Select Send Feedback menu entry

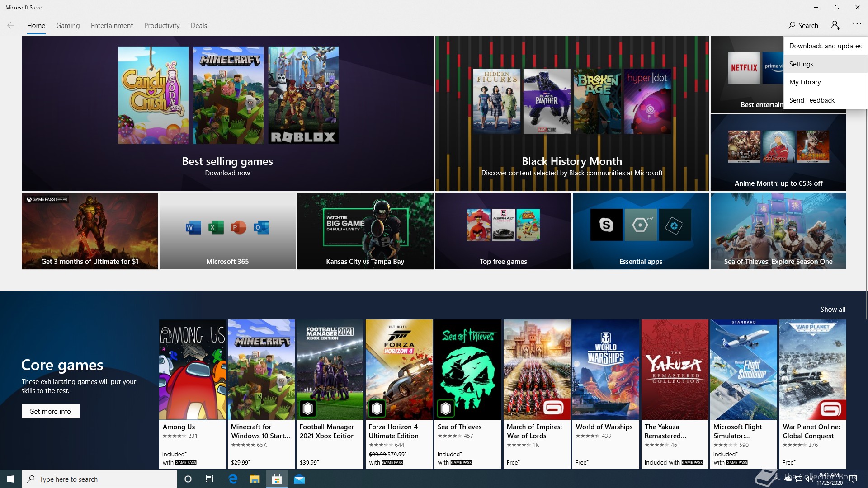pos(826,100)
